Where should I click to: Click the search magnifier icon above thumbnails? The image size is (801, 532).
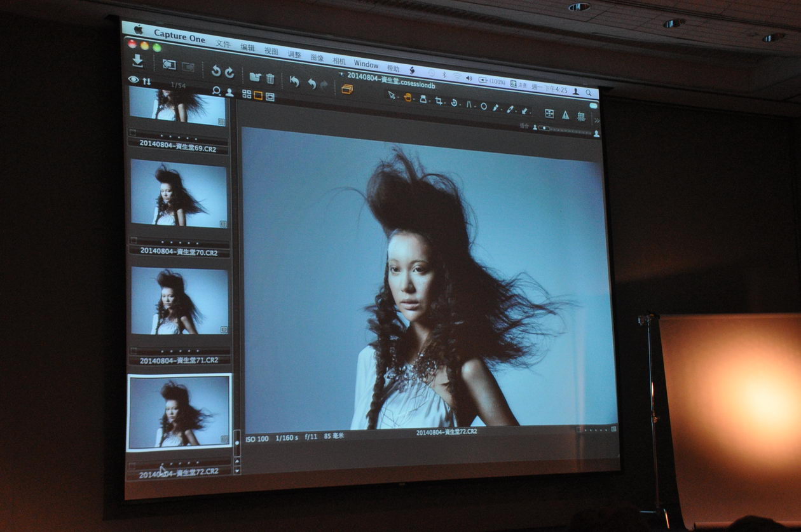tap(216, 91)
